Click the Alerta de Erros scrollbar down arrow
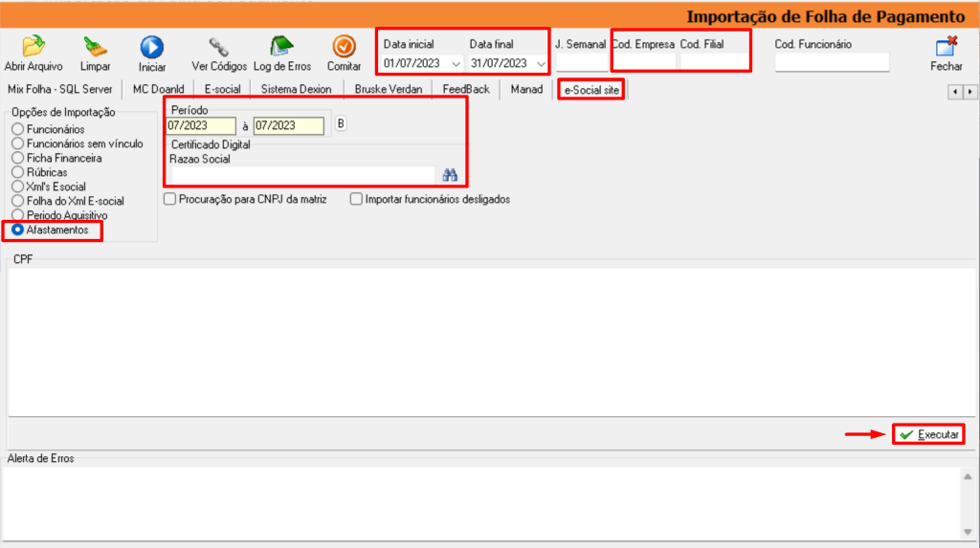Viewport: 980px width, 548px height. tap(968, 533)
